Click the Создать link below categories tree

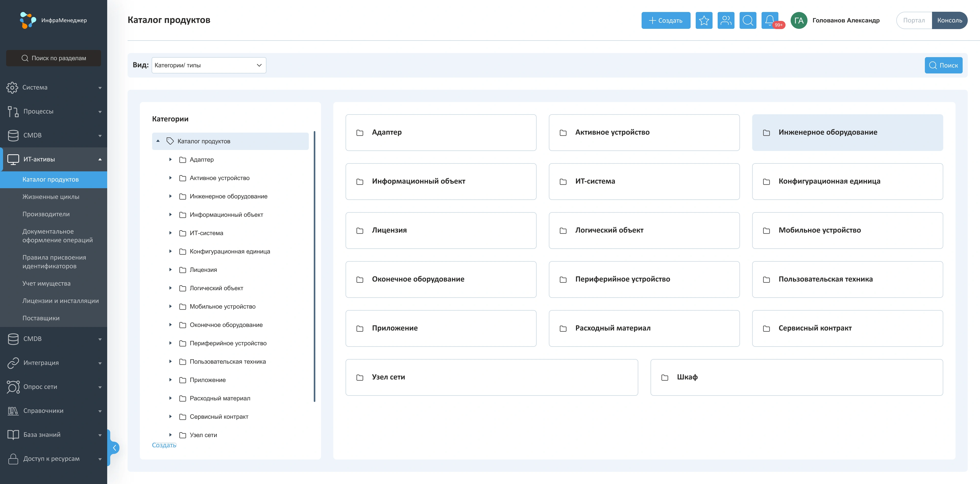point(164,445)
